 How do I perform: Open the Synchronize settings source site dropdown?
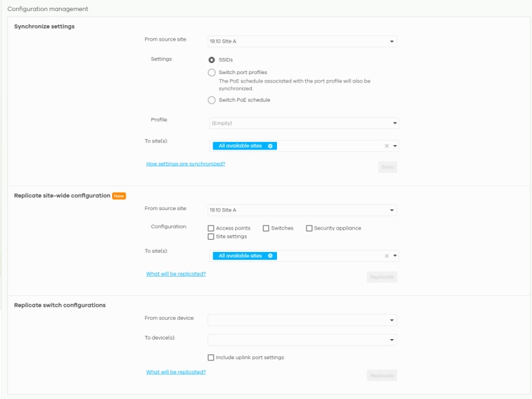(303, 42)
